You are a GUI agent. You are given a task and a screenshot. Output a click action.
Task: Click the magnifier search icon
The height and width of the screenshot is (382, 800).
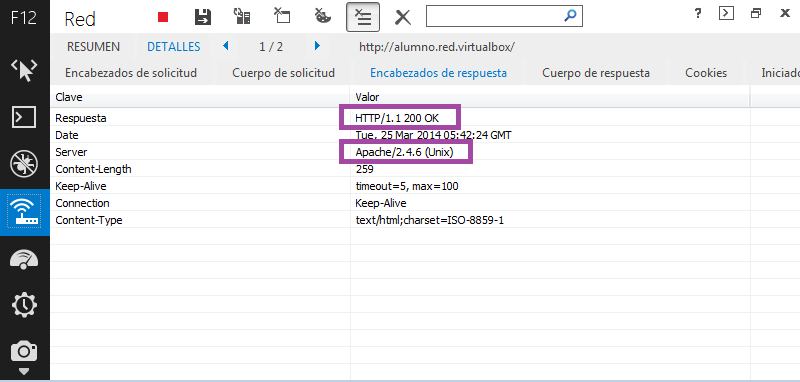[x=570, y=16]
